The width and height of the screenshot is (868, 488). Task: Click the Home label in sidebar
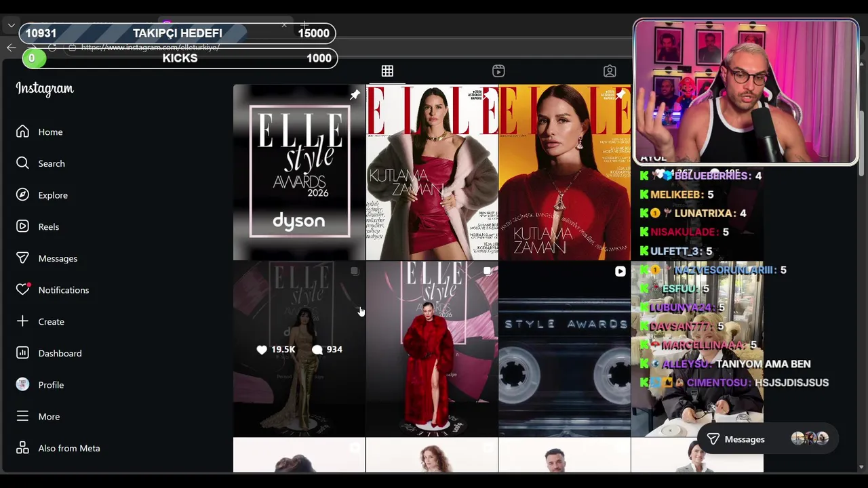pos(50,132)
